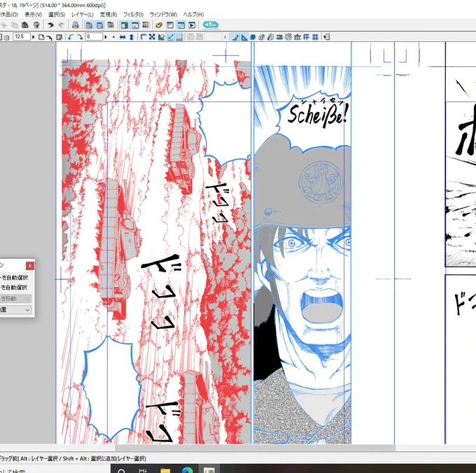Image resolution: width=476 pixels, height=473 pixels.
Task: Flip the canvas vertically
Action: point(132,37)
